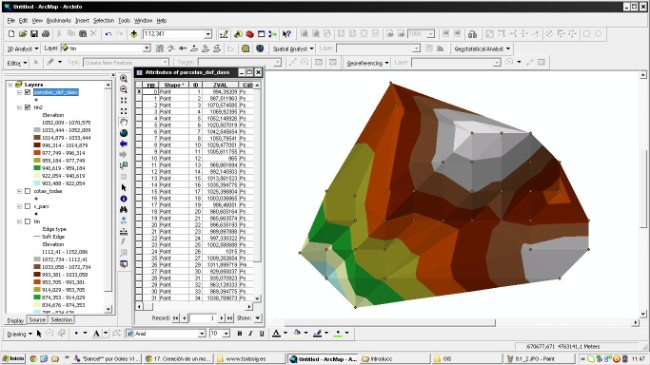Launch ArcGlobe from 3D Analyst toolbar
The width and height of the screenshot is (650, 365).
pos(260,49)
